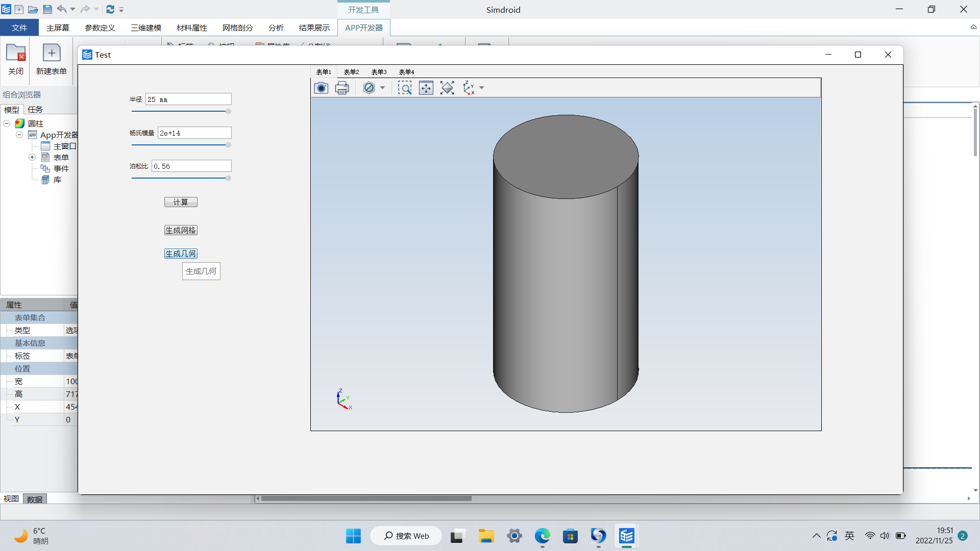Viewport: 980px width, 551px height.
Task: Select 主窗口 in the model tree
Action: [x=65, y=146]
